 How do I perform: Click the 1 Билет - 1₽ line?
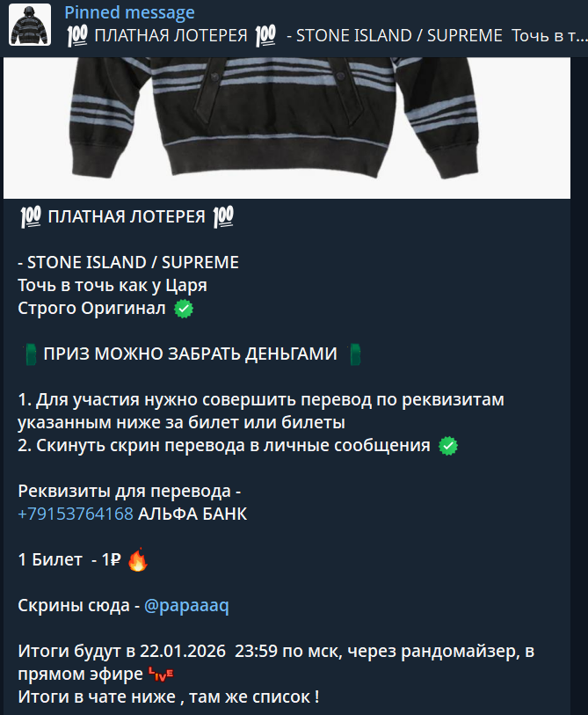69,559
